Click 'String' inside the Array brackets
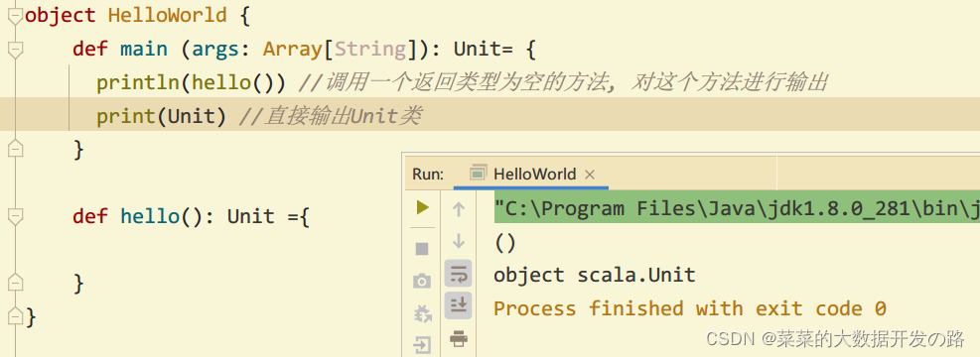 [x=370, y=49]
